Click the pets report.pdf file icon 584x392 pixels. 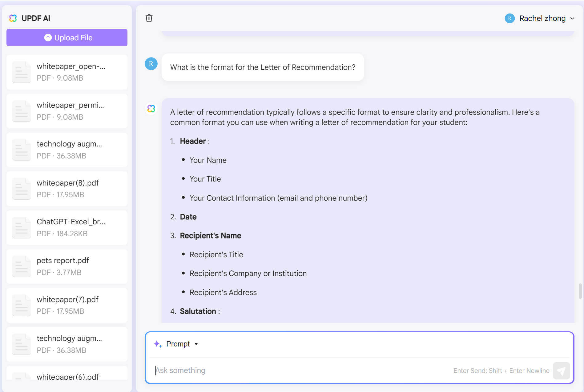[22, 266]
